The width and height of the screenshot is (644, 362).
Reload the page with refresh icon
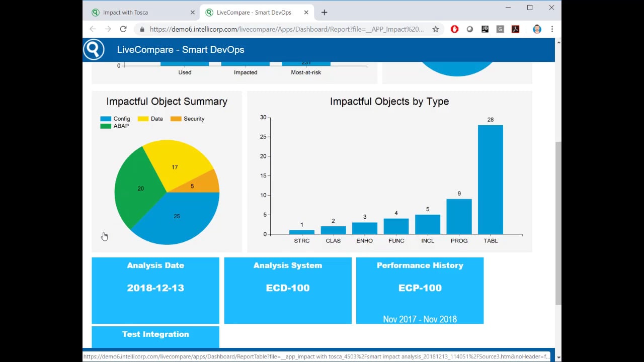123,29
